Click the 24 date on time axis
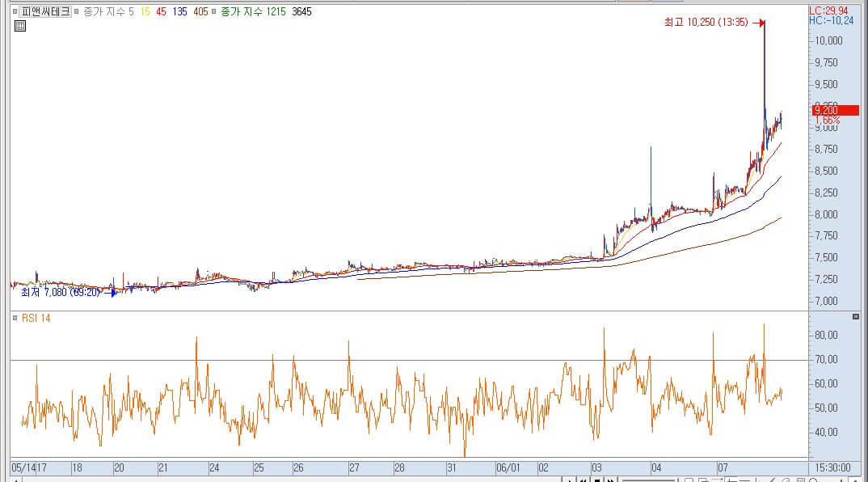 pos(214,468)
